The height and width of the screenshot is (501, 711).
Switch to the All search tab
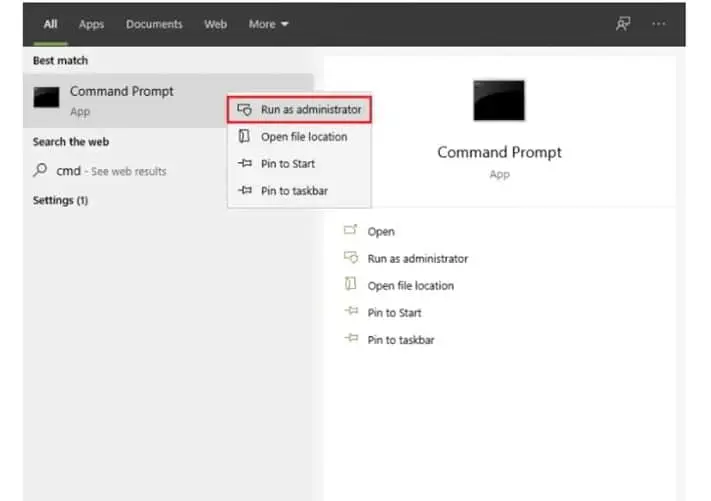click(x=50, y=24)
